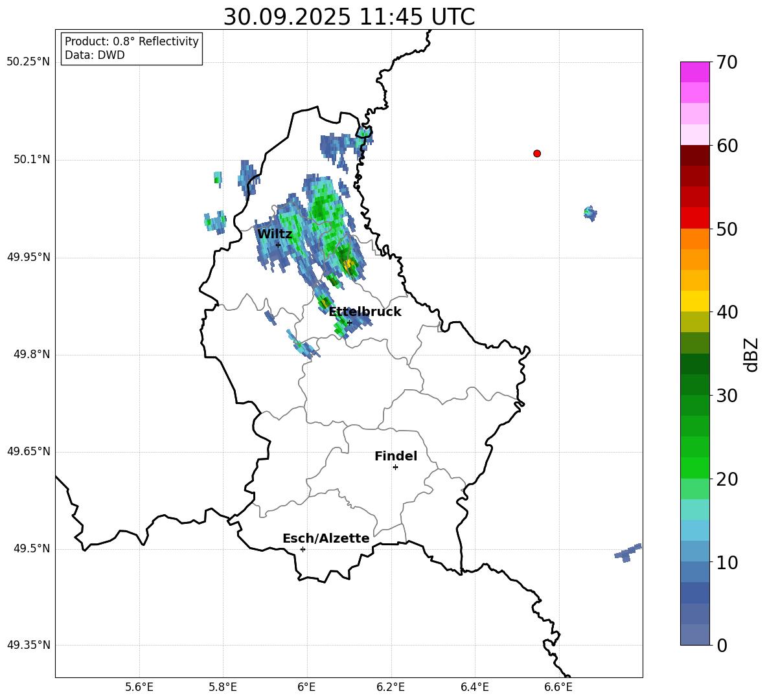Click the 6°E longitude label

tap(306, 687)
